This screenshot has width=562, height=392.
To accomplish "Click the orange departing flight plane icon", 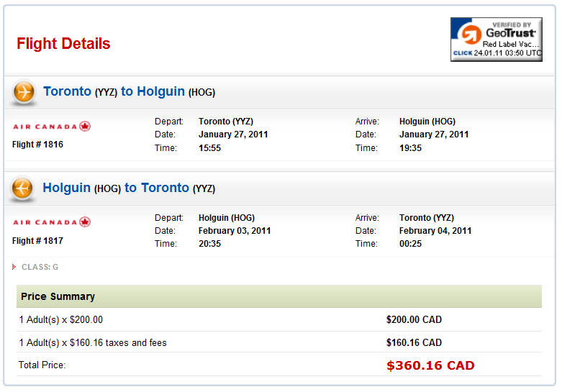I will (24, 92).
